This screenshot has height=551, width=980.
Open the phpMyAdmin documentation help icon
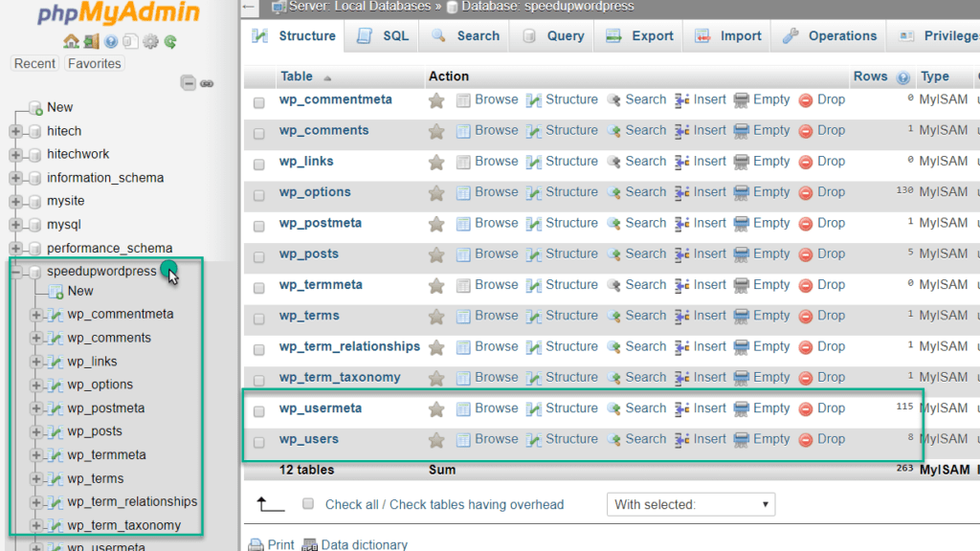click(111, 42)
